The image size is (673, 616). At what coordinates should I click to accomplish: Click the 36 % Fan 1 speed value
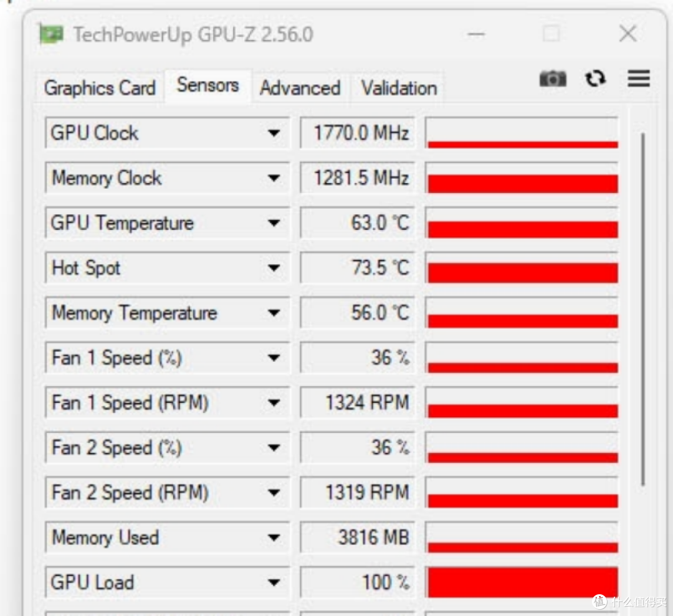coord(358,358)
